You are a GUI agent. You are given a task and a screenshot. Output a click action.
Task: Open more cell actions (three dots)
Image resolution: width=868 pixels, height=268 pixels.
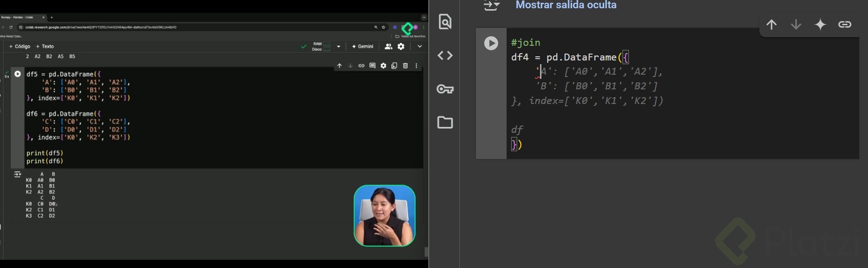pos(416,66)
